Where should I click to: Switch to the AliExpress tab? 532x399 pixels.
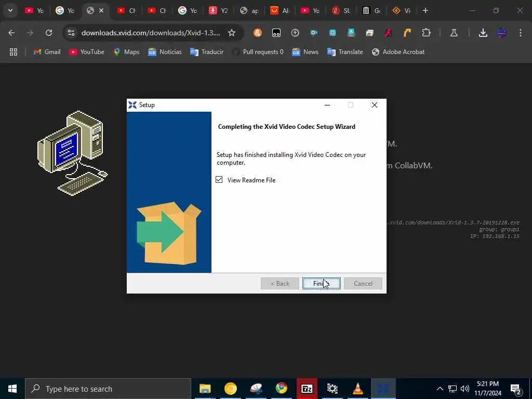280,10
